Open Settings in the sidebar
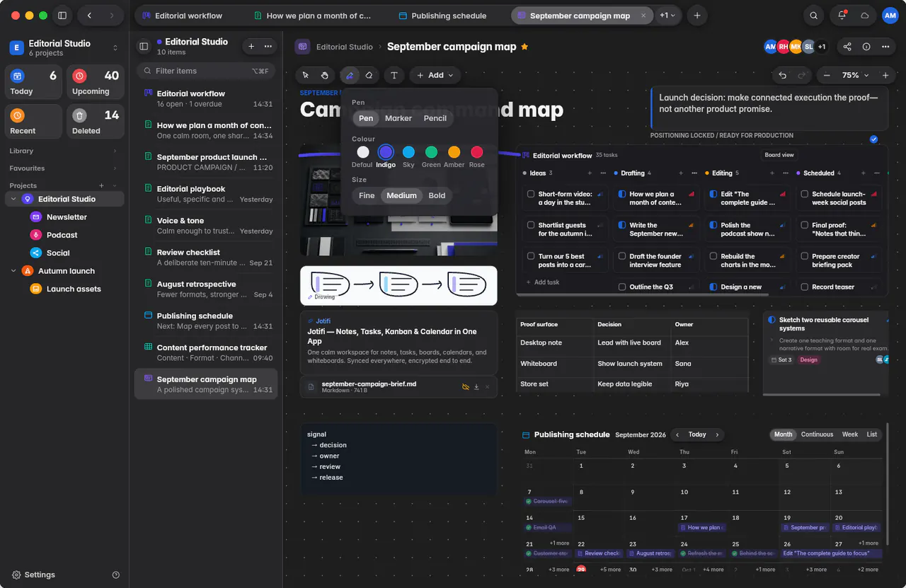This screenshot has height=588, width=906. point(33,575)
